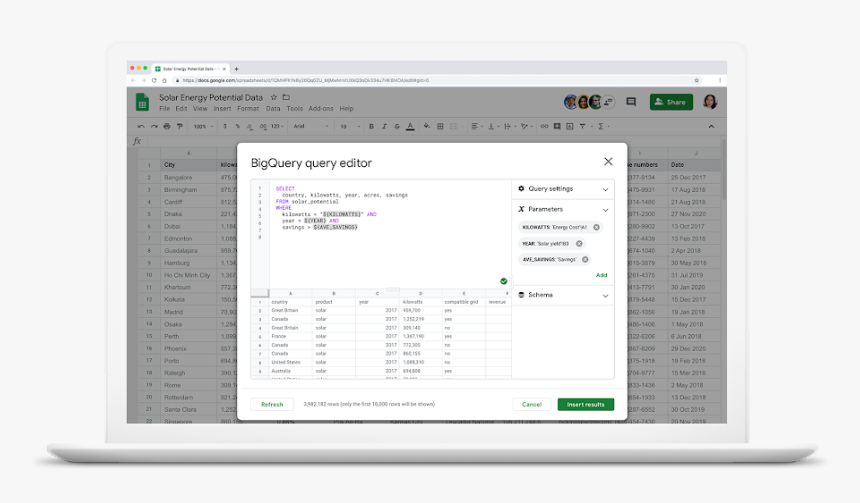860x503 pixels.
Task: Reload the browser page
Action: point(154,80)
